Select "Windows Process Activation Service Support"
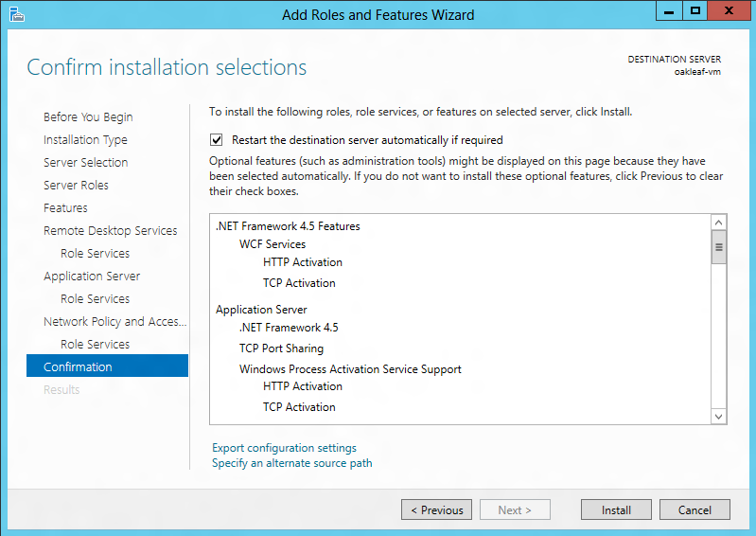The image size is (756, 536). click(x=350, y=369)
